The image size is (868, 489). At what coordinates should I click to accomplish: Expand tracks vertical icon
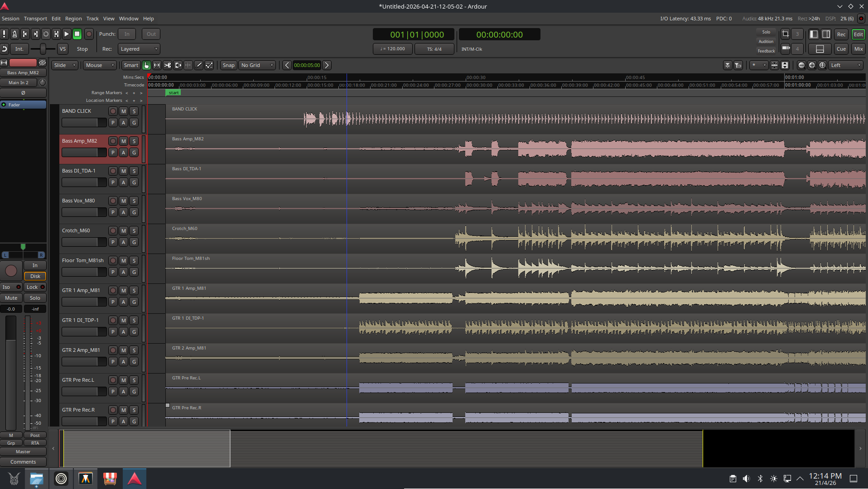(x=785, y=65)
